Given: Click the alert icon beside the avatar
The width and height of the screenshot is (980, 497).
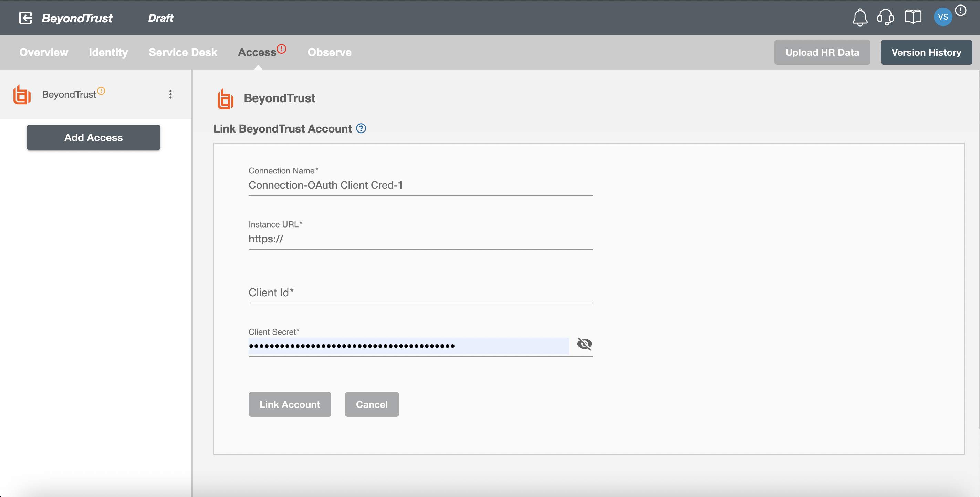Looking at the screenshot, I should (x=961, y=10).
